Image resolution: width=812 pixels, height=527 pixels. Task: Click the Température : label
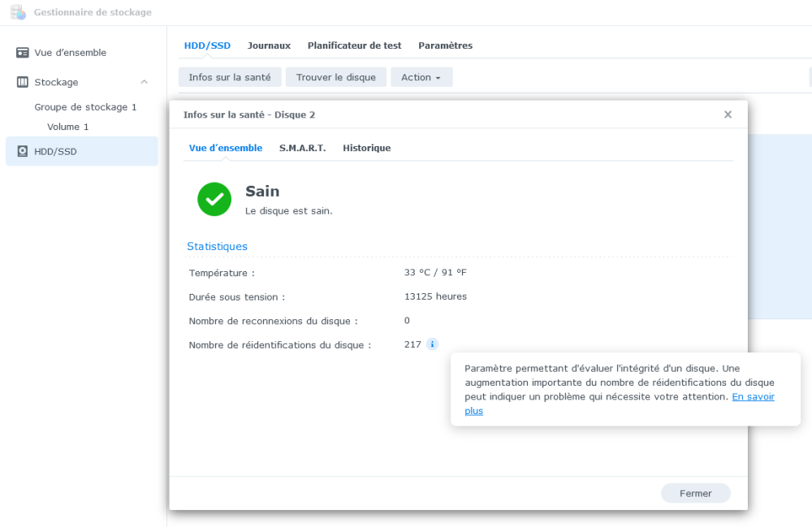click(x=222, y=273)
